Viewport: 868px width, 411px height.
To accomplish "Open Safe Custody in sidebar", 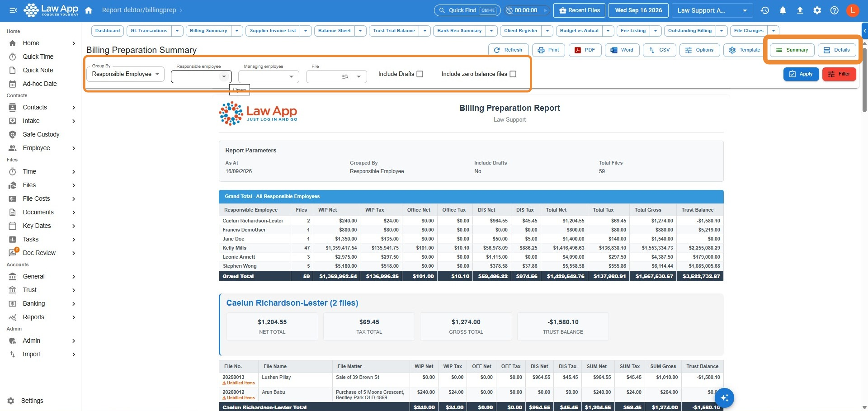I will [41, 134].
